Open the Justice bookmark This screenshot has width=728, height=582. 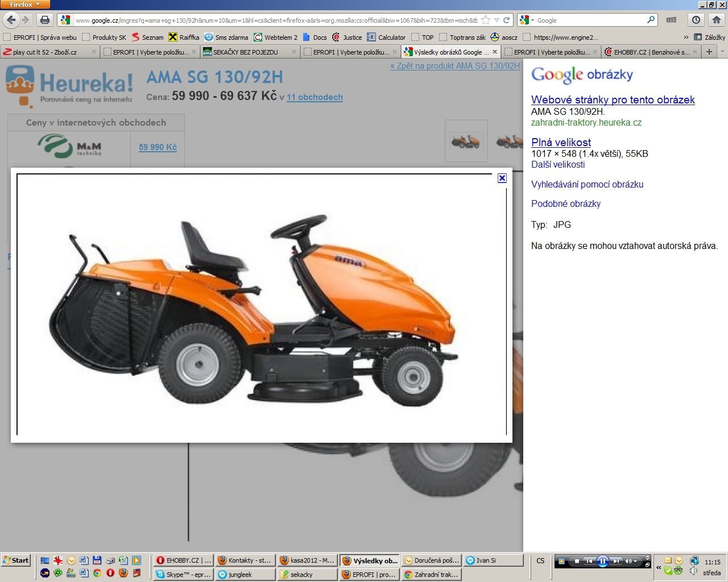click(347, 37)
